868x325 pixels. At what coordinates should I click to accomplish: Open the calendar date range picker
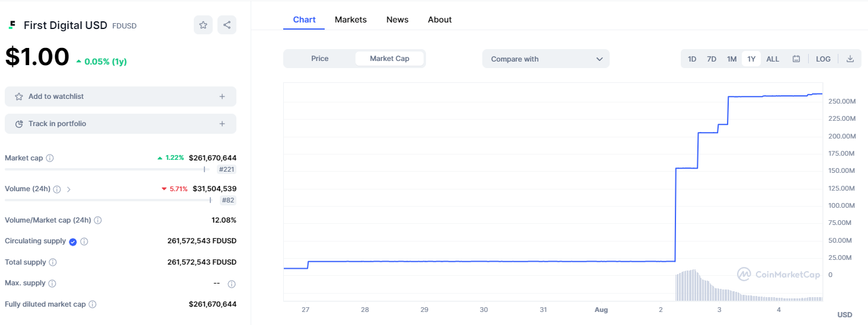click(796, 59)
